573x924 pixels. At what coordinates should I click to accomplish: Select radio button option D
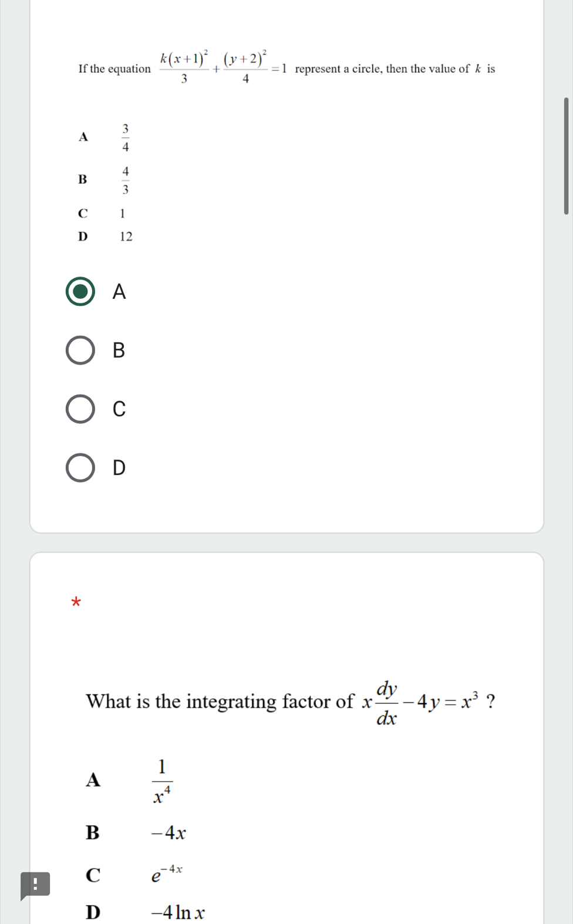pos(80,468)
